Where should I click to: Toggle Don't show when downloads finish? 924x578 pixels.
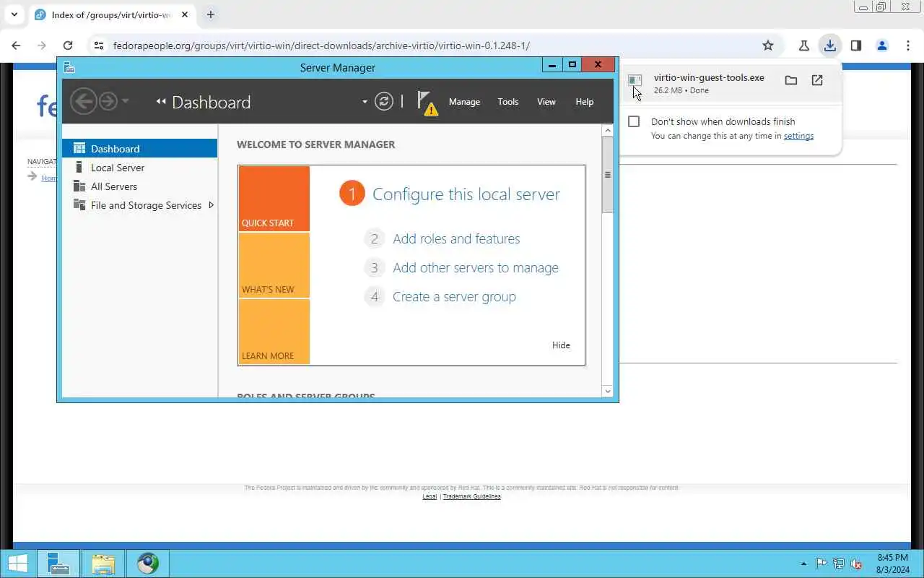pos(634,121)
